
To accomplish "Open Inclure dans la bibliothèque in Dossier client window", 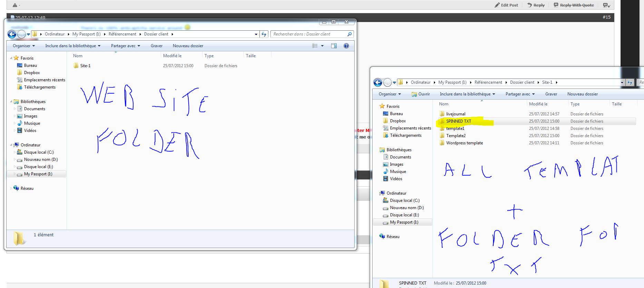I will tap(73, 46).
